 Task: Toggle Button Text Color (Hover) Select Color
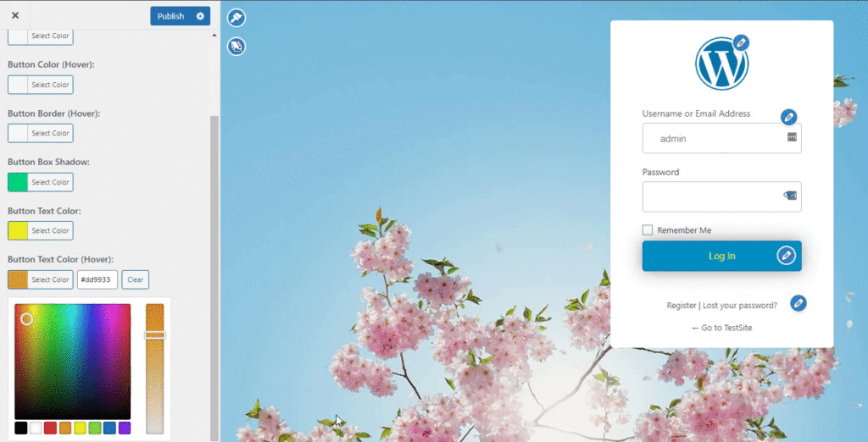point(41,279)
